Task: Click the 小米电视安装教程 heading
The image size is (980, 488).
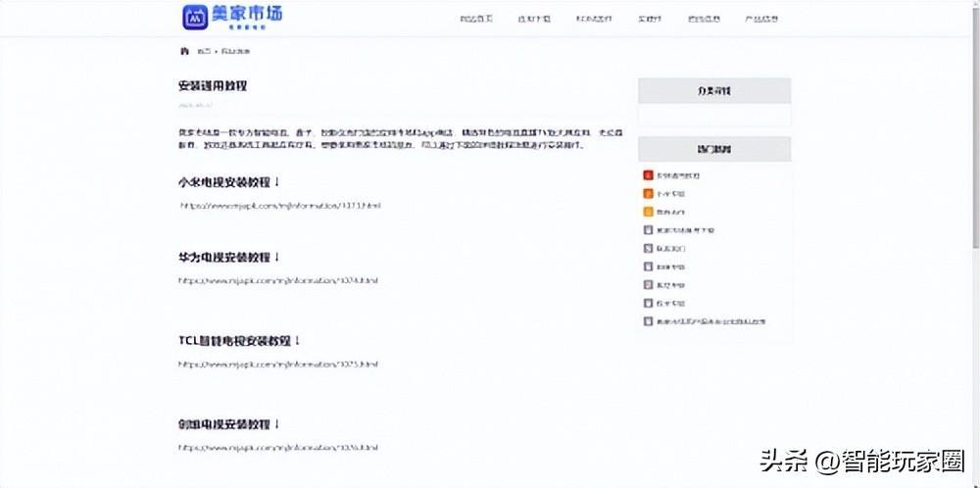Action: click(228, 182)
